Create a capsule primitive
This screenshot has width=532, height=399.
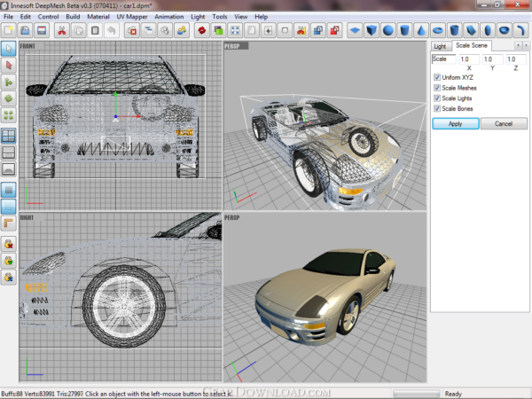[488, 30]
